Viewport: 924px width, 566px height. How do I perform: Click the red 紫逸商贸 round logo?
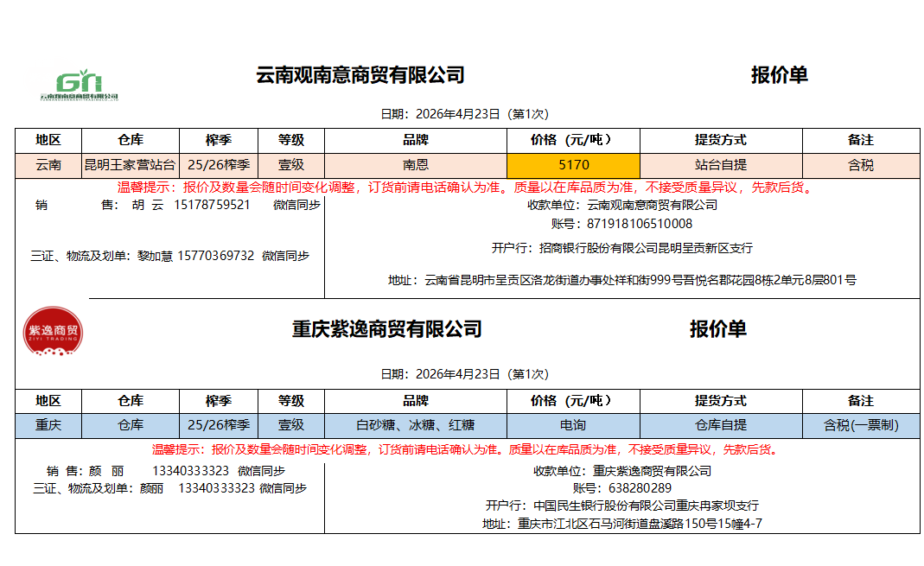pos(53,331)
